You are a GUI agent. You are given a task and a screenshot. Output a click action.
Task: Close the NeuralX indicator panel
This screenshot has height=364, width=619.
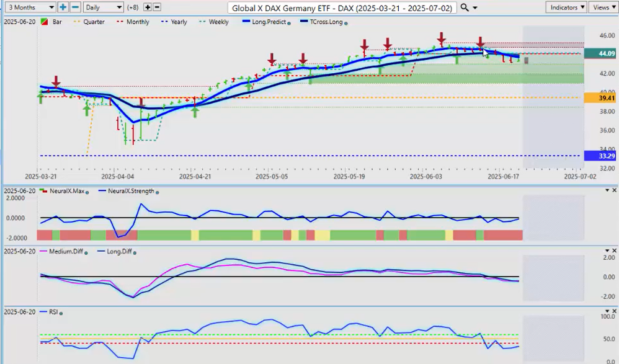[614, 190]
